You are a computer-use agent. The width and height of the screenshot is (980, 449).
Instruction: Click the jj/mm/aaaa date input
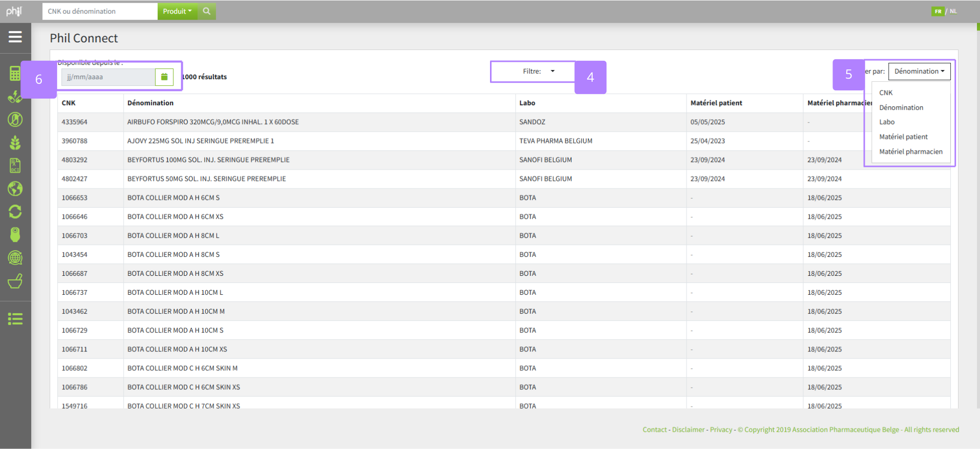click(x=108, y=77)
